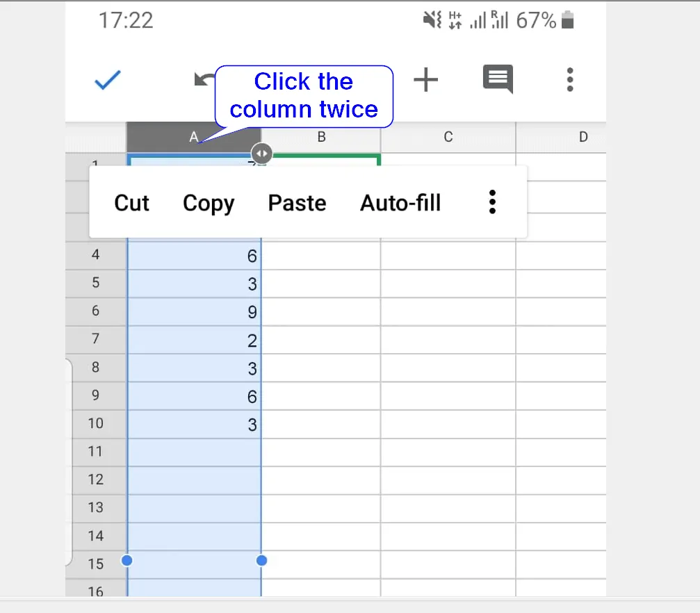Select column B header
700x613 pixels.
coord(321,137)
